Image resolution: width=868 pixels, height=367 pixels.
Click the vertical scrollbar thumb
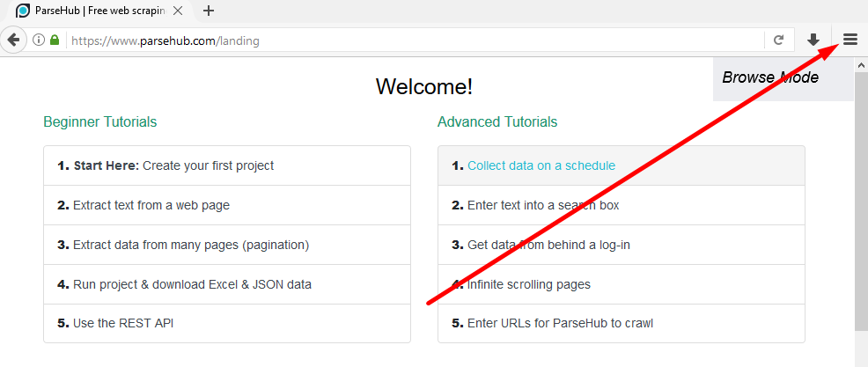coord(861,202)
